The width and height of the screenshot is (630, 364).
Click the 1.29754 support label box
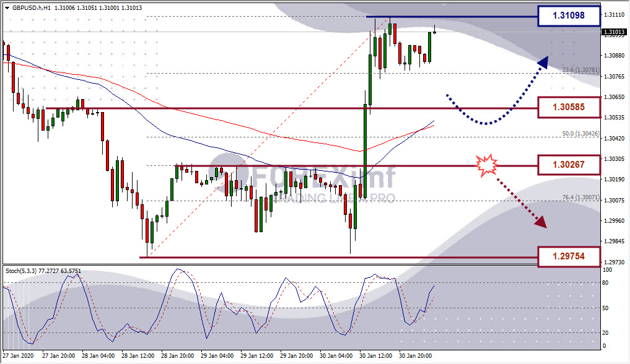pyautogui.click(x=569, y=256)
